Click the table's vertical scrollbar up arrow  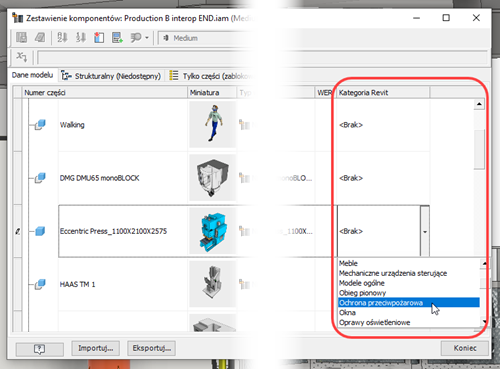click(479, 104)
